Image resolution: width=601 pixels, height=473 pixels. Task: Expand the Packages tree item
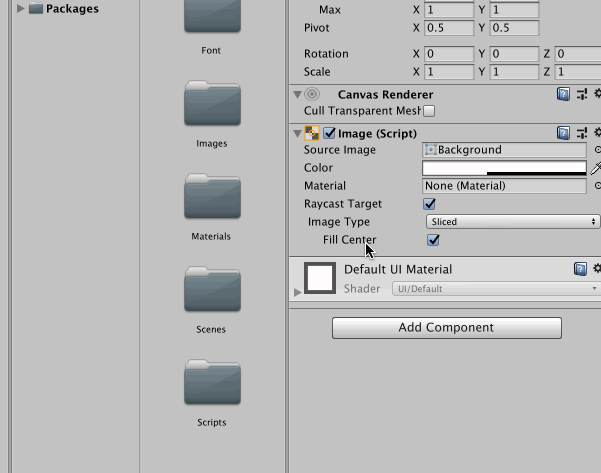[x=20, y=9]
